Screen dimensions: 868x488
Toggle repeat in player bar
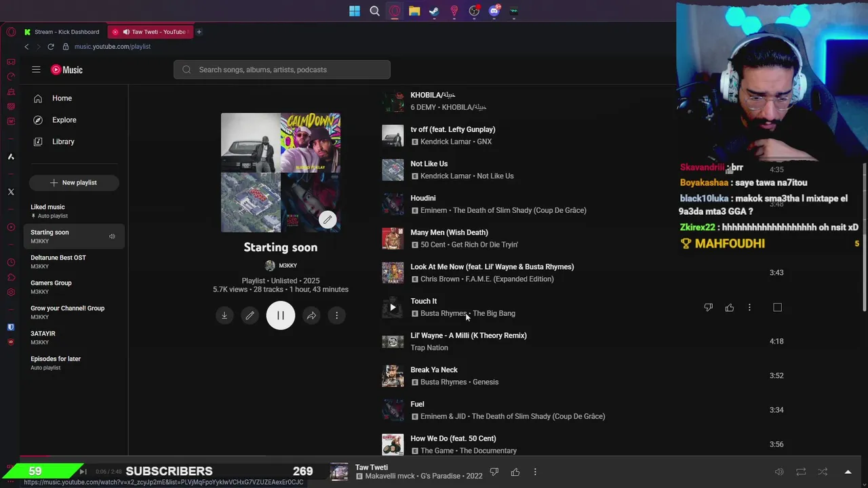801,472
